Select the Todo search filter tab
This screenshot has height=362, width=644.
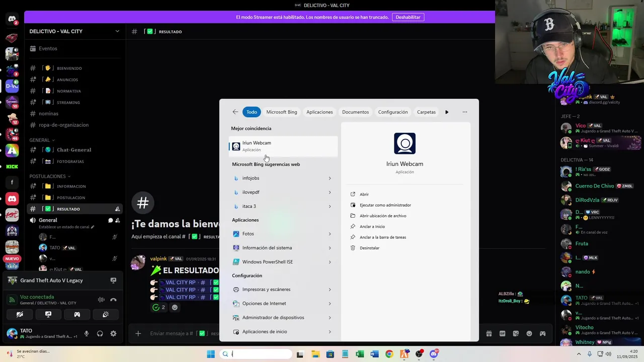click(252, 112)
